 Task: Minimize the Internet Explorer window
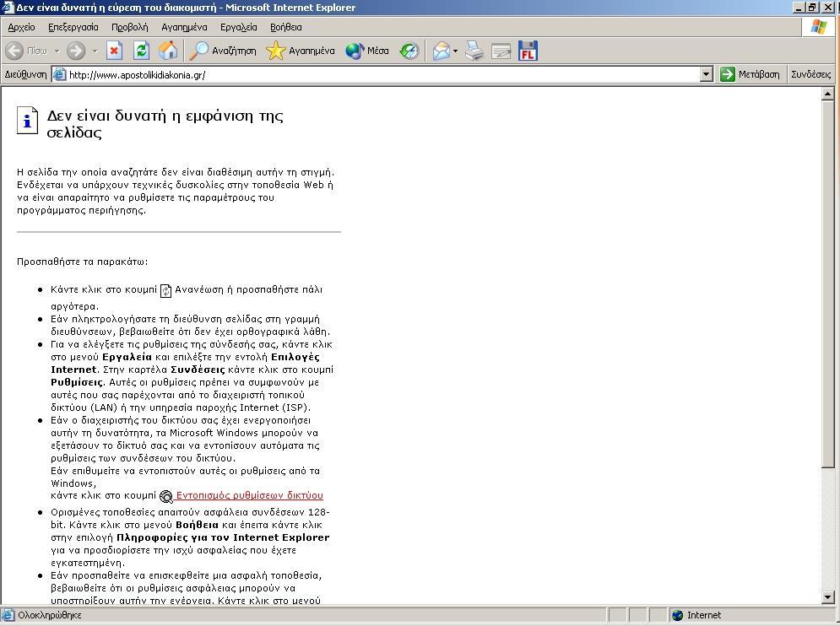(799, 8)
